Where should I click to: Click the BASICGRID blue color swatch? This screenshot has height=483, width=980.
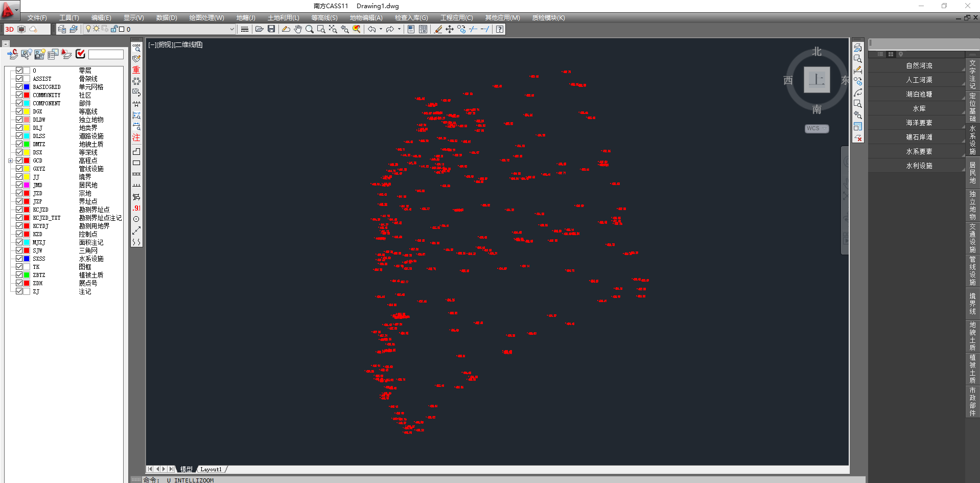(x=27, y=87)
